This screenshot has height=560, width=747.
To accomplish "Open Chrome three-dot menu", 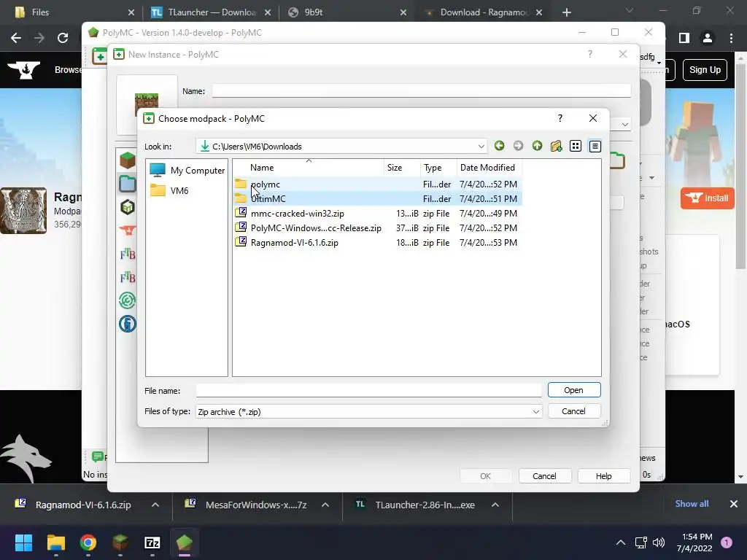I will [731, 38].
